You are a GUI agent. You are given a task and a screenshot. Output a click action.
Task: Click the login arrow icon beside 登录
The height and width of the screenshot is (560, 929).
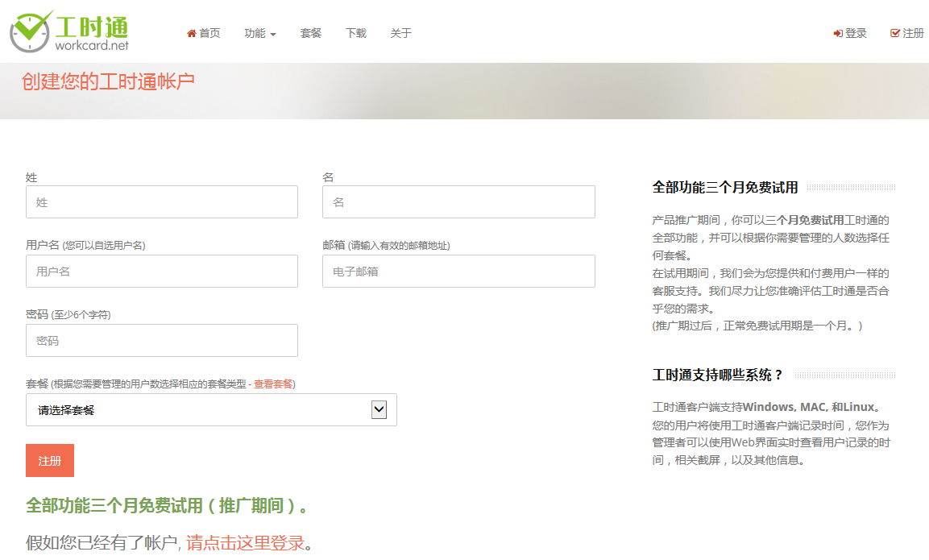[x=838, y=33]
